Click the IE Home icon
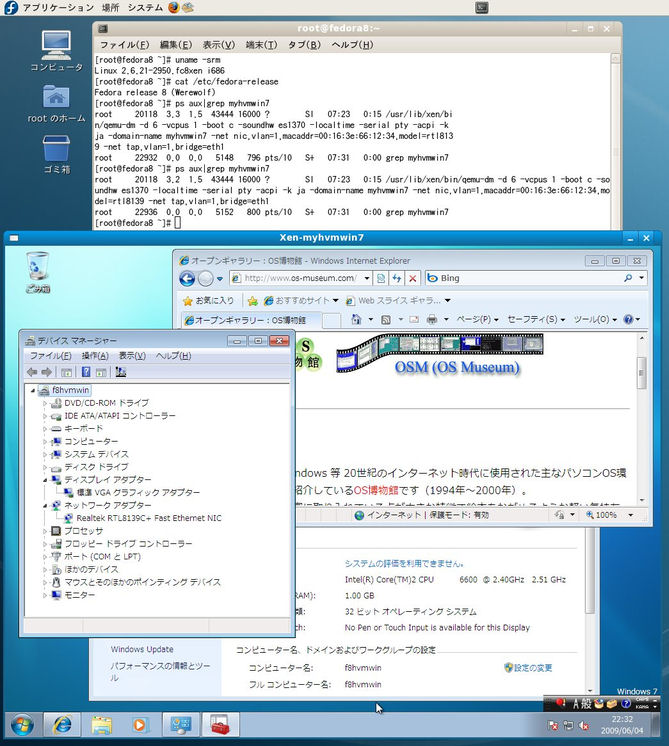Image resolution: width=669 pixels, height=746 pixels. pos(356,319)
